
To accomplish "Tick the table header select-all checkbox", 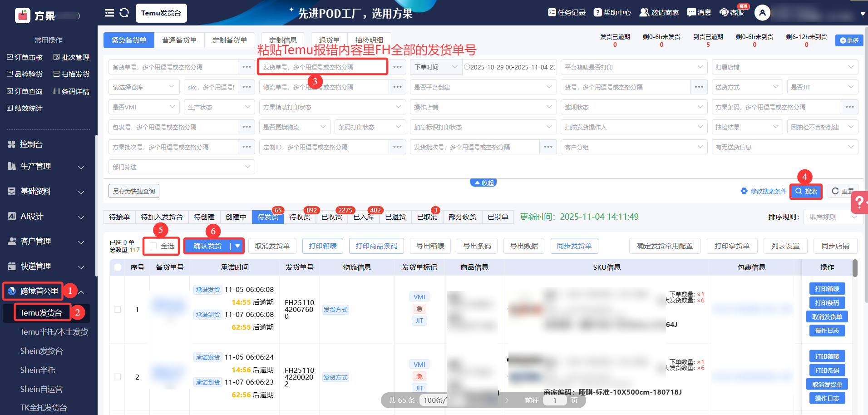I will [x=118, y=267].
